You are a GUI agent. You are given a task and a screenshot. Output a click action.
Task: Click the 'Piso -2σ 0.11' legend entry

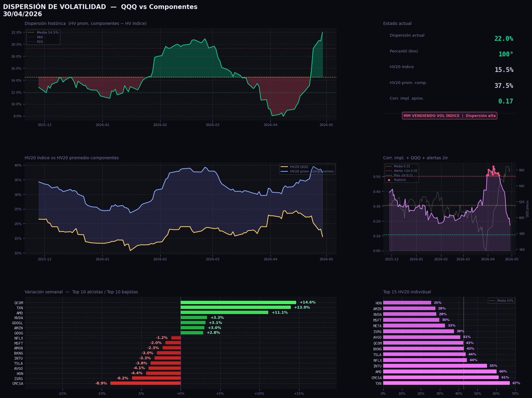click(399, 176)
